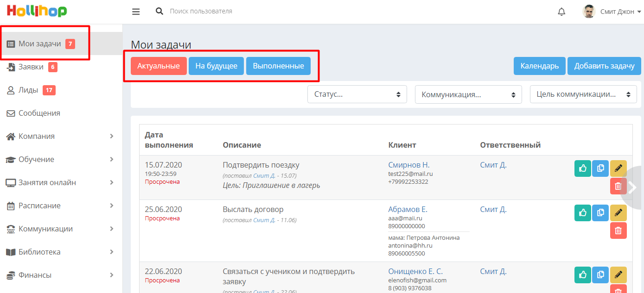
Task: Click the Финансы coins icon
Action: point(11,275)
